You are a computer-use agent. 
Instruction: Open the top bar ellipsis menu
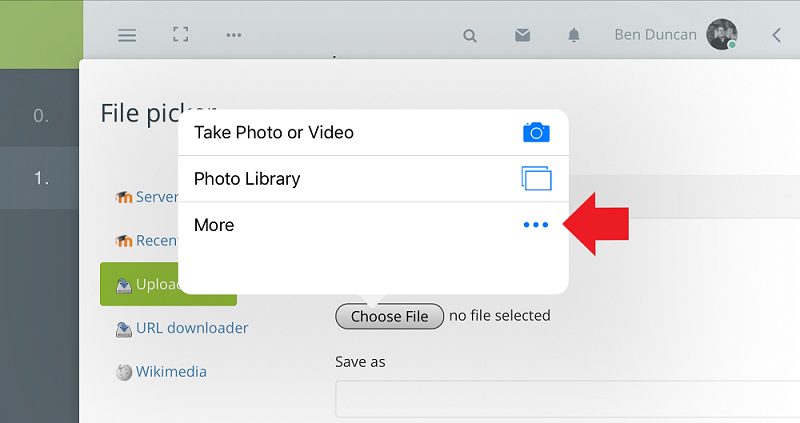tap(234, 35)
